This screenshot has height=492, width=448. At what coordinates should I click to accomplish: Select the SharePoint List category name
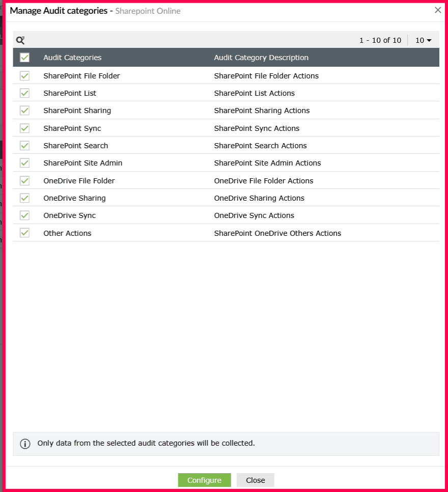click(x=70, y=93)
